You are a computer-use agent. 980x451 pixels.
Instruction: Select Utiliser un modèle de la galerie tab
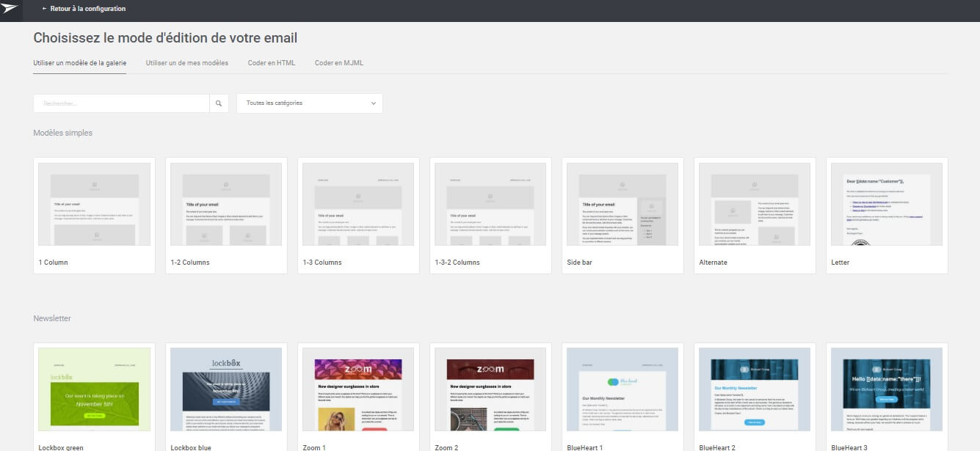click(x=79, y=63)
